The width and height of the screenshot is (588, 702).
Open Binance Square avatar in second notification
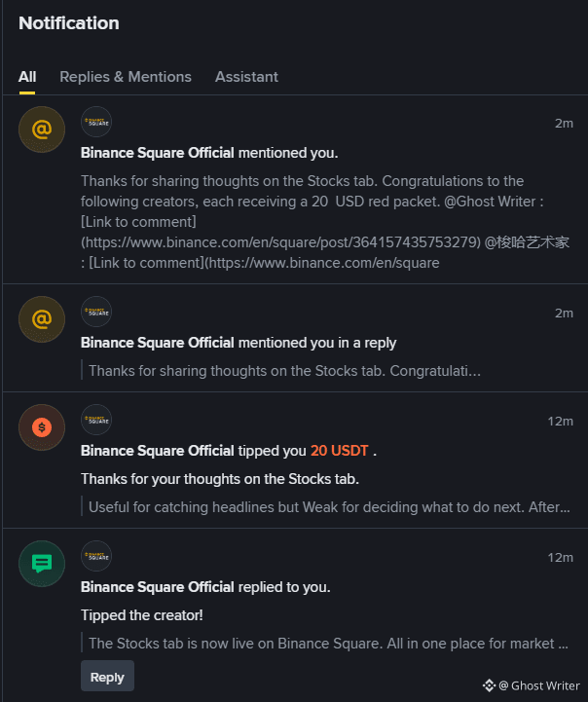[x=96, y=312]
